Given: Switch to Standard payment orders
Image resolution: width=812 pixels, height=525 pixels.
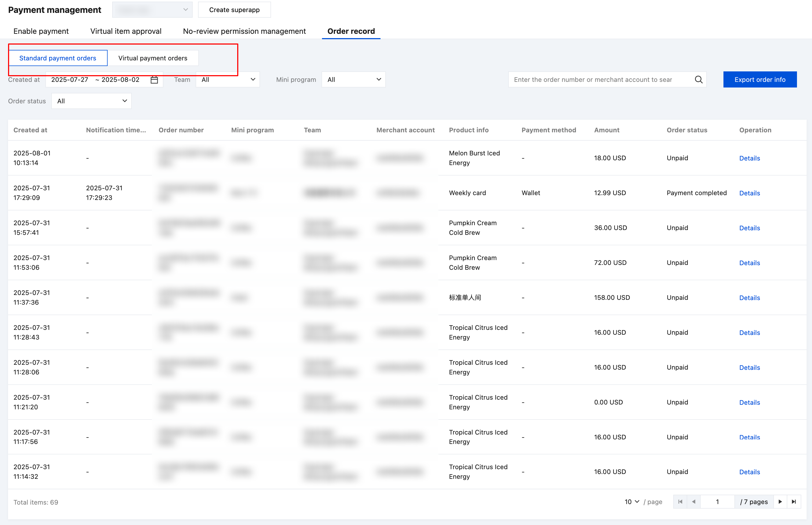Looking at the screenshot, I should pos(58,58).
